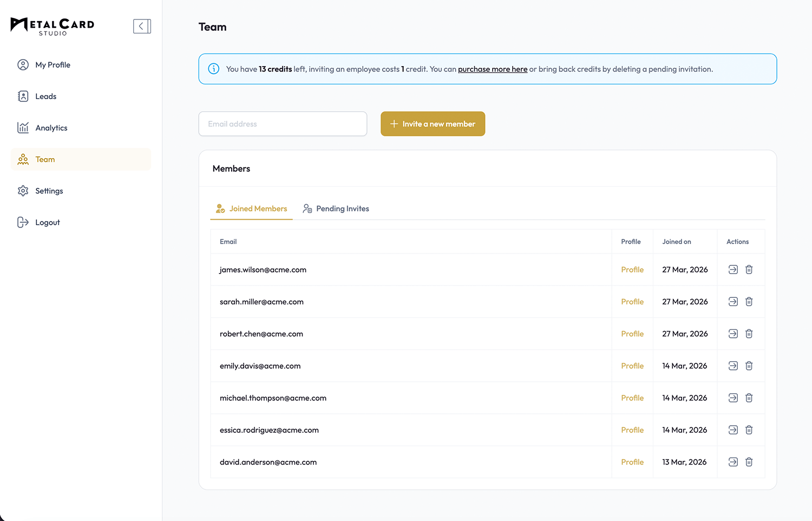Click the arrow icon in david.anderson@acme.com row
Viewport: 812px width, 521px height.
(733, 462)
